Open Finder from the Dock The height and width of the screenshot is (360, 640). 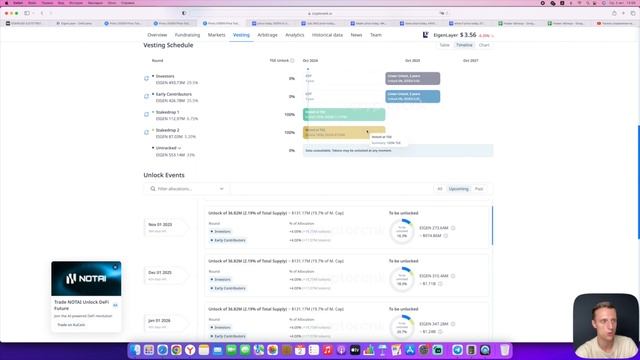click(x=135, y=350)
